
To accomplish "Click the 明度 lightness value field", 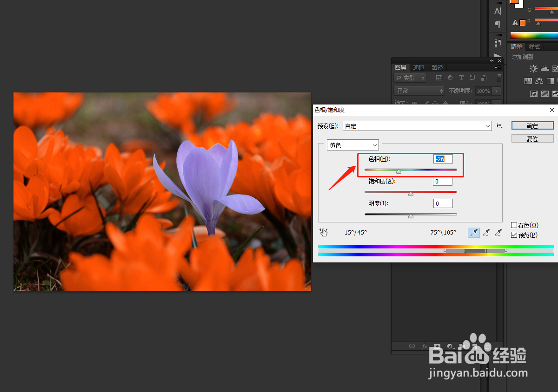I will pos(443,203).
